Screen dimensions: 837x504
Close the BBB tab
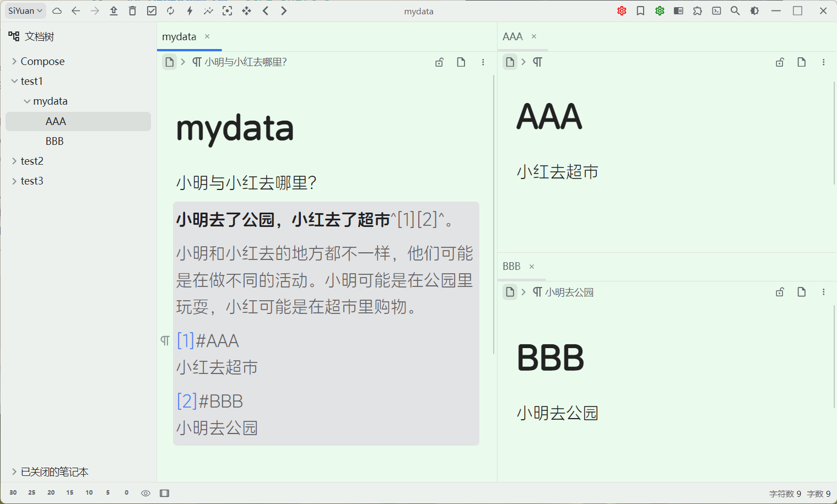pos(532,267)
